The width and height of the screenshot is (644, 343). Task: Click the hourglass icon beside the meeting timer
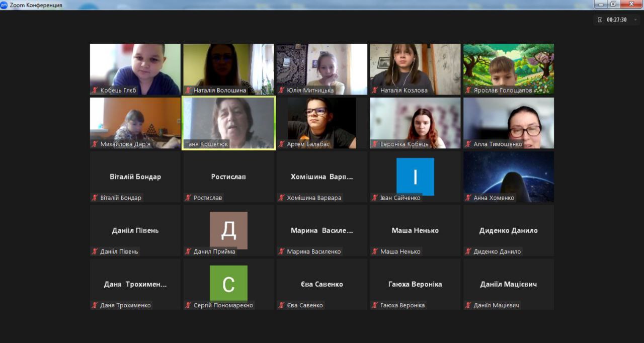tap(600, 20)
